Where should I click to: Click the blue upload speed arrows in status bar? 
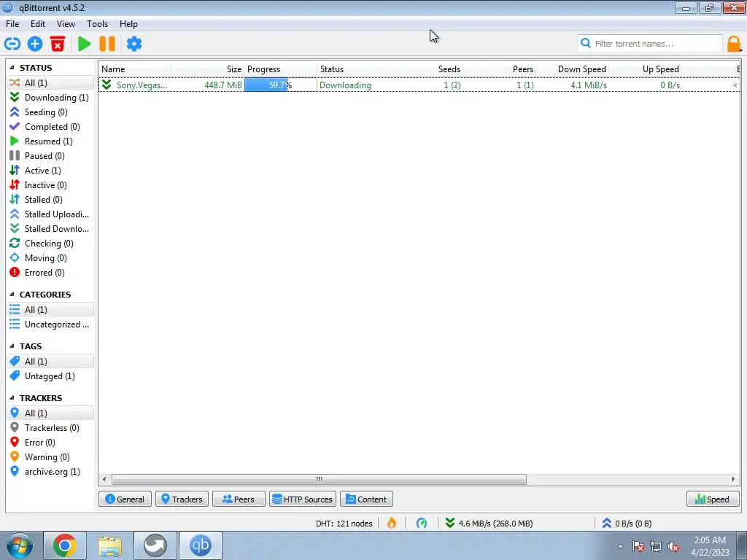click(x=606, y=524)
